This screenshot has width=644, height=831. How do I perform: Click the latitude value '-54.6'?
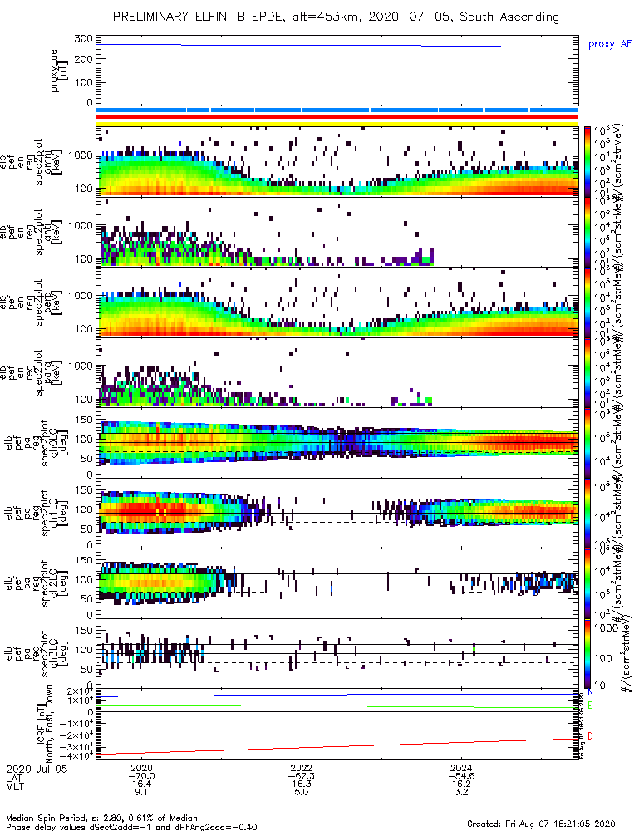[461, 776]
